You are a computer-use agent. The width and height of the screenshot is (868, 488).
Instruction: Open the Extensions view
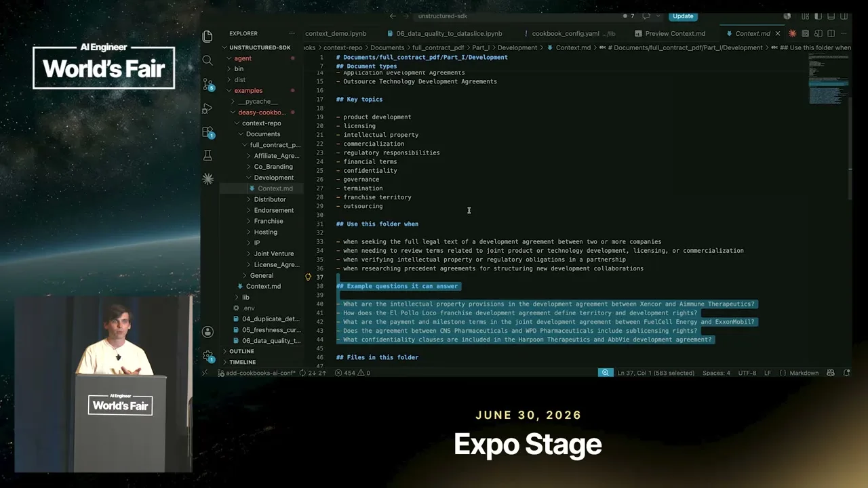tap(208, 132)
